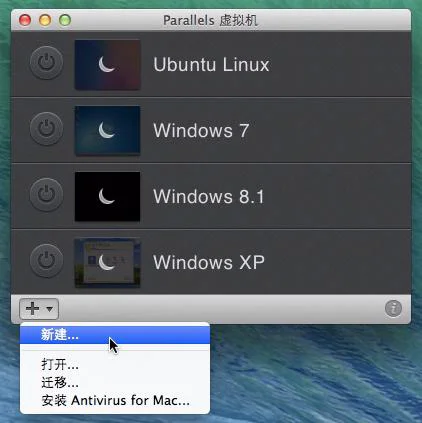422x423 pixels.
Task: Start Windows 7 with its power button
Action: click(47, 129)
